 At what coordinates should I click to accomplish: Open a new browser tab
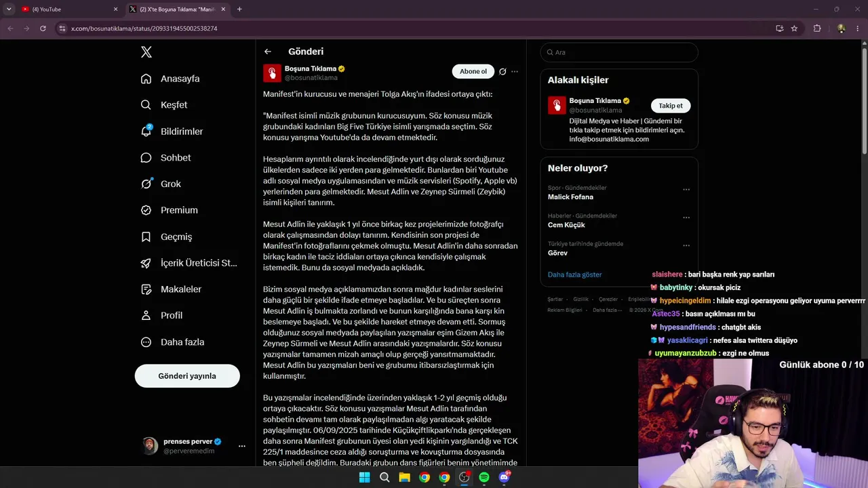coord(239,9)
